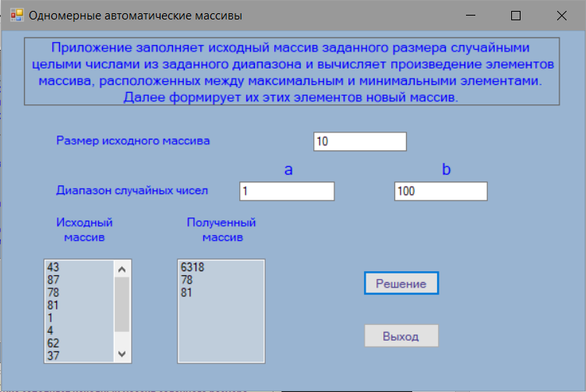Select item 62 in source array list
The image size is (586, 392).
79,343
